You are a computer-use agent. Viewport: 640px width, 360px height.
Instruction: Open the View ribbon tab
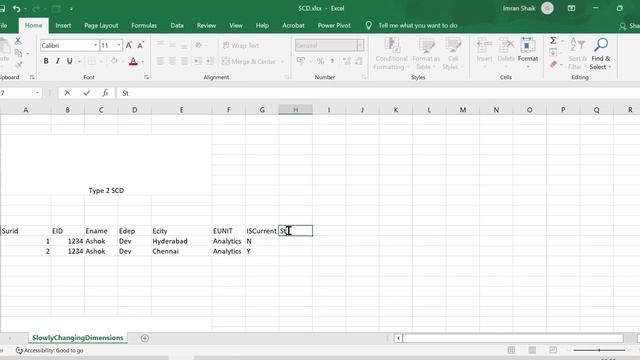(x=236, y=25)
